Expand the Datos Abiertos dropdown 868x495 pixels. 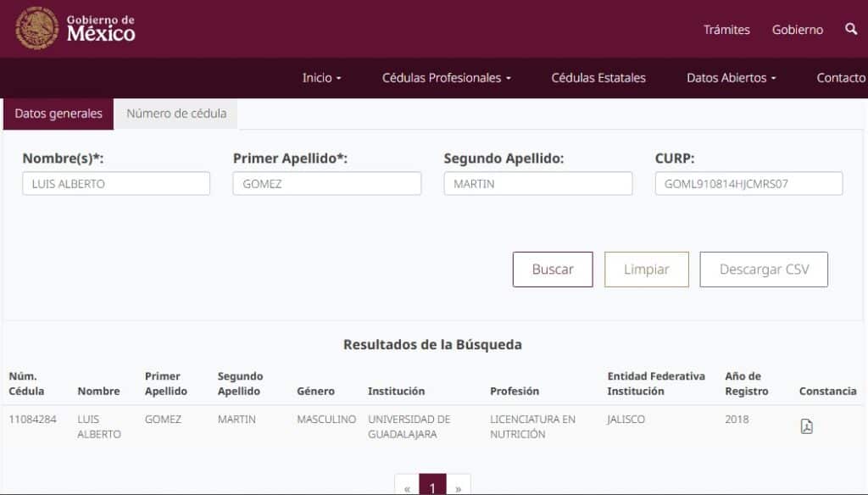click(732, 78)
